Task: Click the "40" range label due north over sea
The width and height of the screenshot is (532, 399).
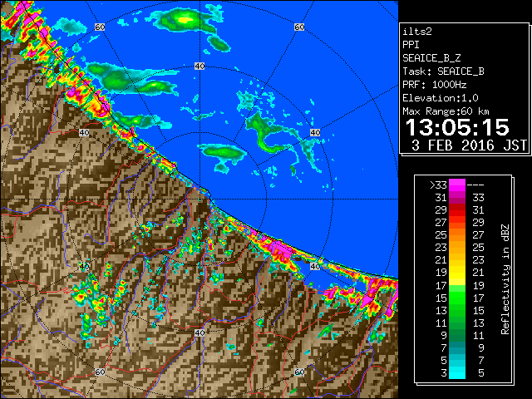Action: [x=199, y=66]
